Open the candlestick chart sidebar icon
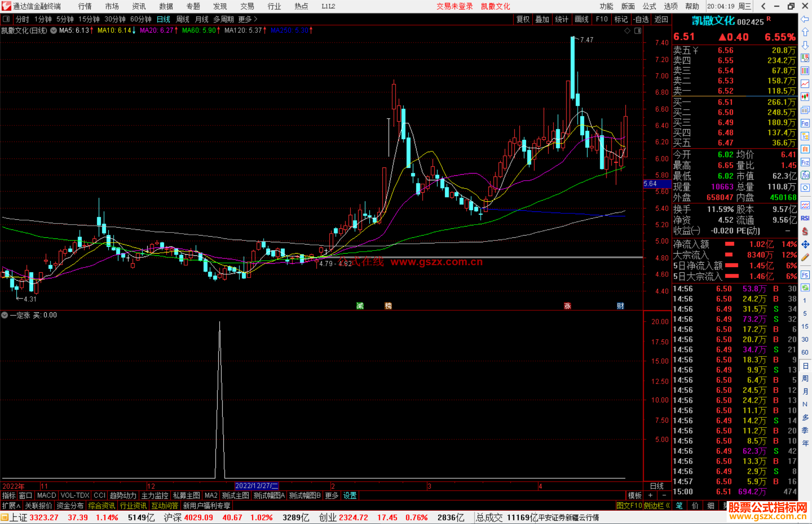 pyautogui.click(x=805, y=97)
